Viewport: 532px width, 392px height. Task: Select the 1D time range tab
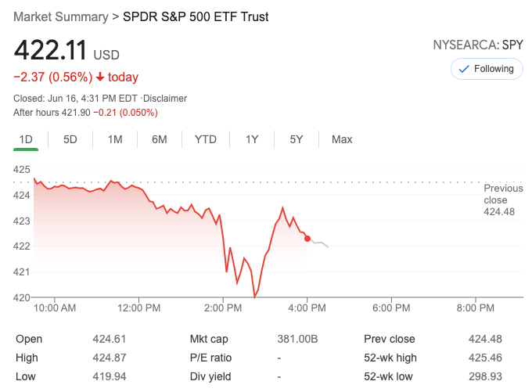point(26,139)
